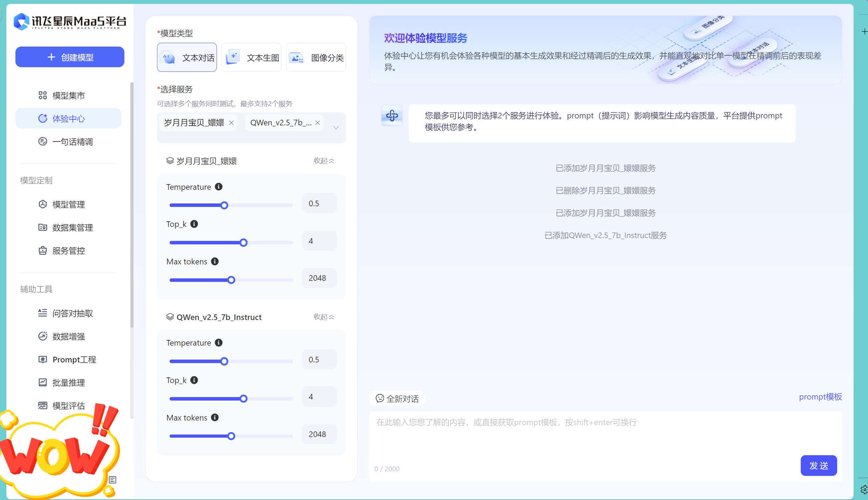Remove the 岁月月宝贝_嬛嬛 service tag
Screen dimensions: 868x500
click(x=231, y=123)
